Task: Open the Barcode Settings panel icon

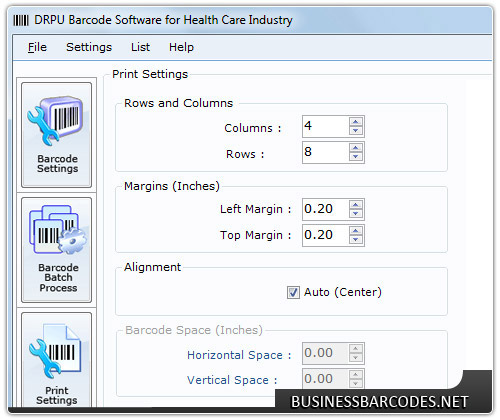Action: 56,135
